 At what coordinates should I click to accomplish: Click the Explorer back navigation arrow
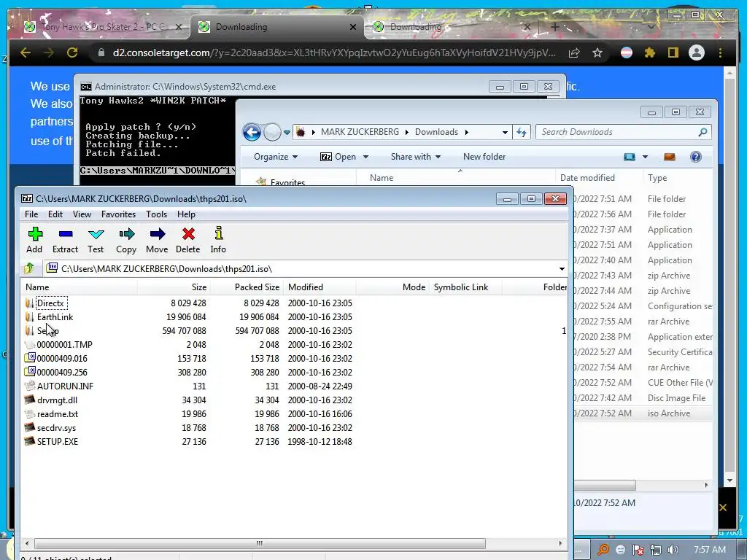pyautogui.click(x=252, y=132)
